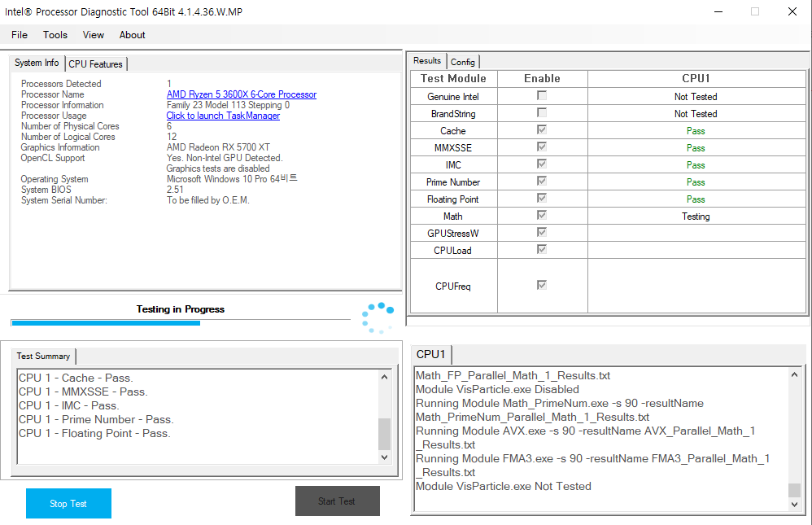Select 'CPU 1 - Cache - Pass.' summary line

[x=76, y=378]
